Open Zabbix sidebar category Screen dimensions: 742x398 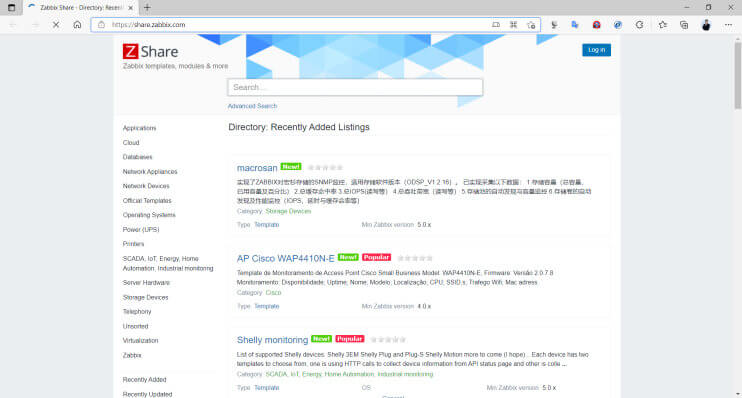132,355
